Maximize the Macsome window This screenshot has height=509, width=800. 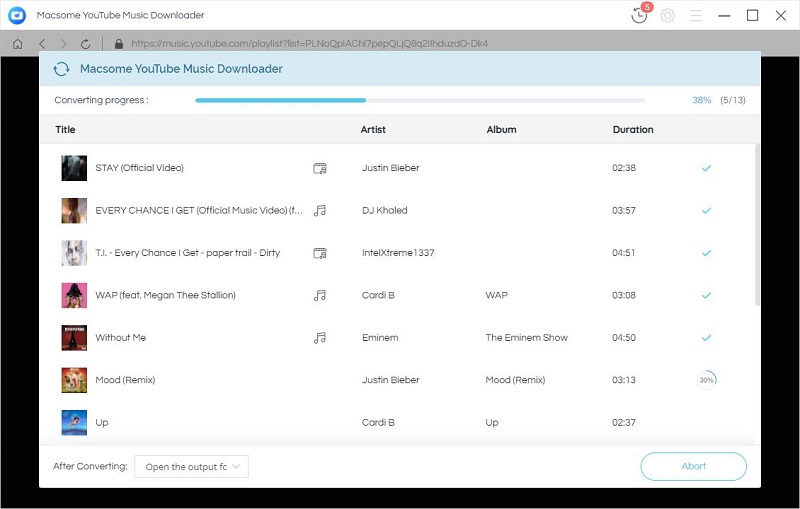752,15
